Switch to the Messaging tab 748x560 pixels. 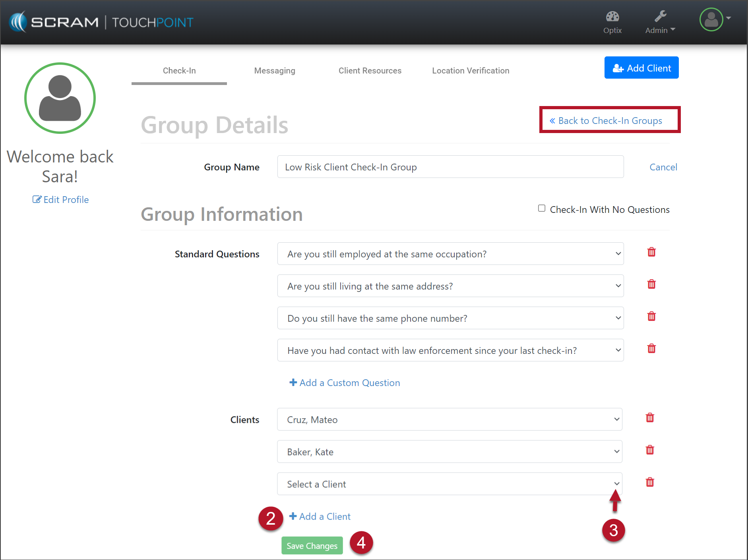[x=275, y=71]
